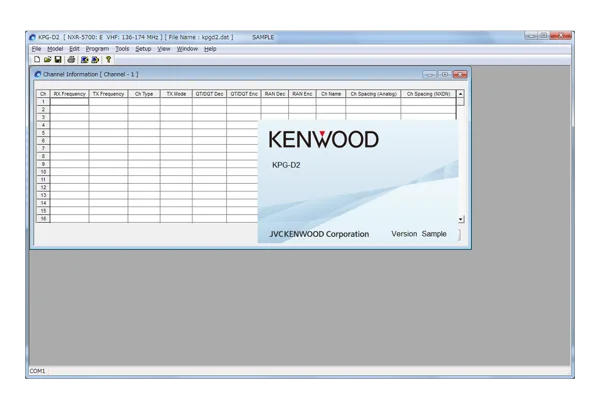Image resolution: width=600 pixels, height=410 pixels.
Task: Select channel row header 1
Action: click(x=43, y=102)
